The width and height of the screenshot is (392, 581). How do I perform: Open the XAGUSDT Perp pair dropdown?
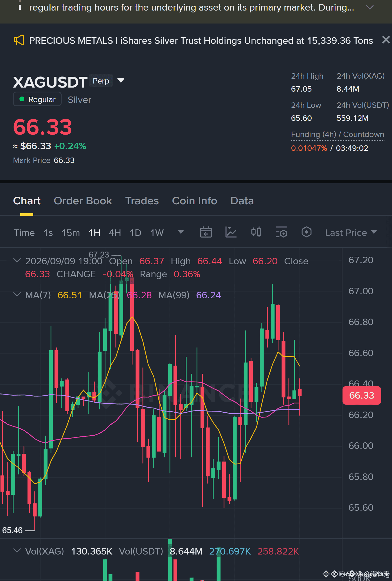point(121,81)
